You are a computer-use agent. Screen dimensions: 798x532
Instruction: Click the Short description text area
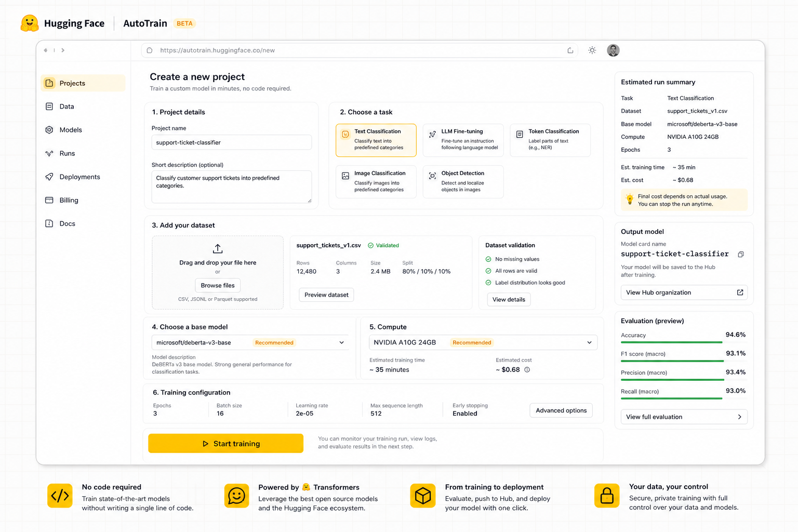tap(231, 187)
